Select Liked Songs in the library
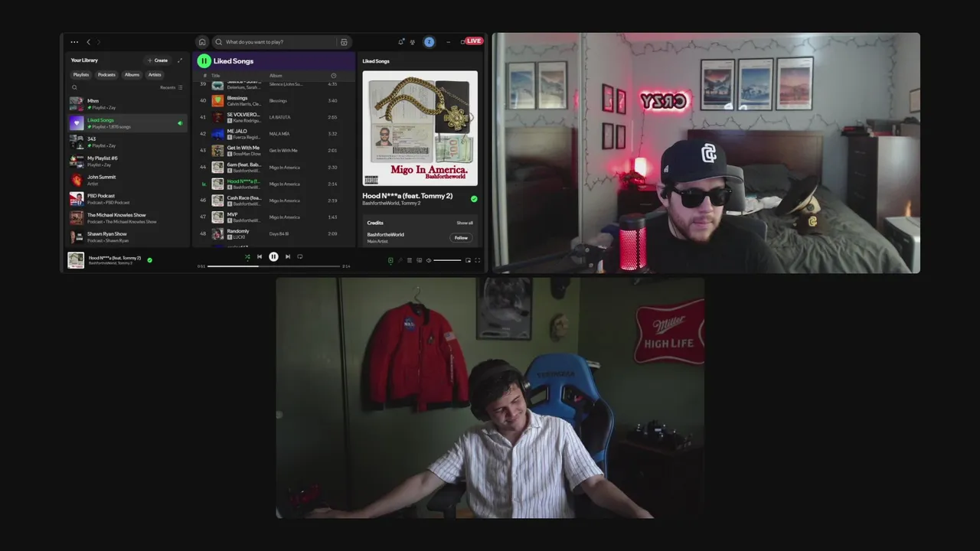 126,123
